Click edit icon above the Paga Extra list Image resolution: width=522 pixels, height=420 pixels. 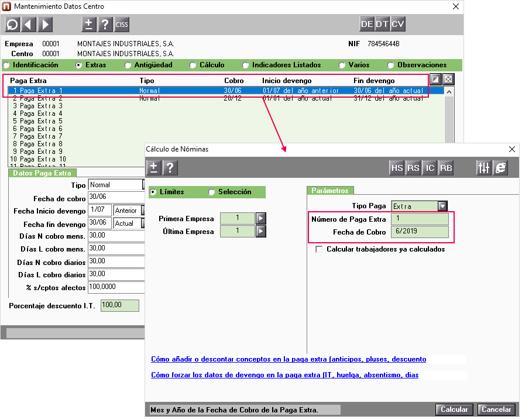435,79
